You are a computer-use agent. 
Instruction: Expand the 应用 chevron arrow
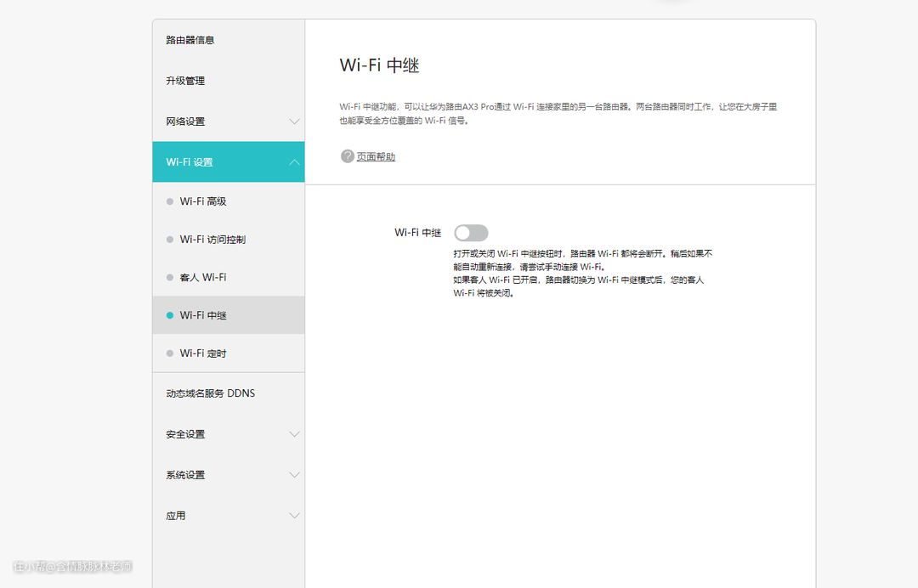(x=294, y=516)
